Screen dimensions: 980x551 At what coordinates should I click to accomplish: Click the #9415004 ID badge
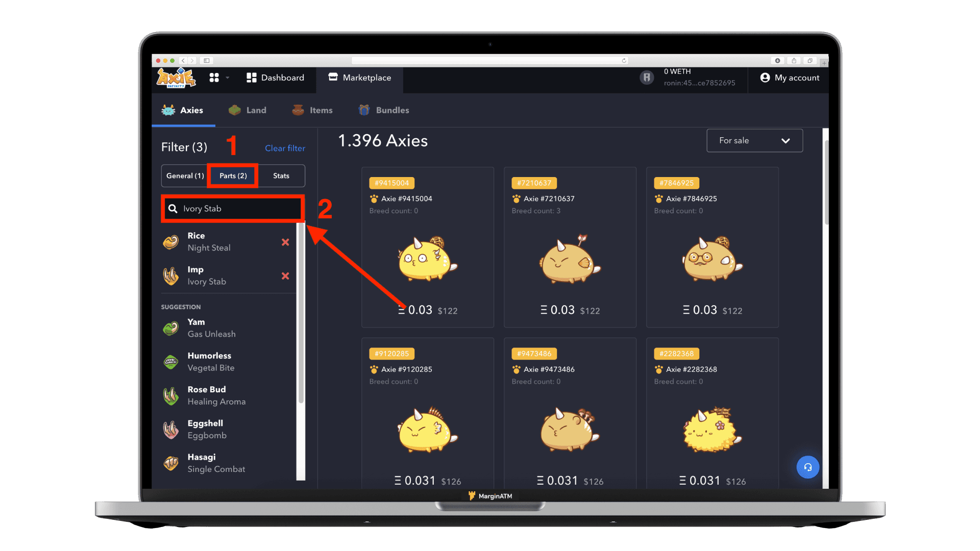tap(391, 183)
